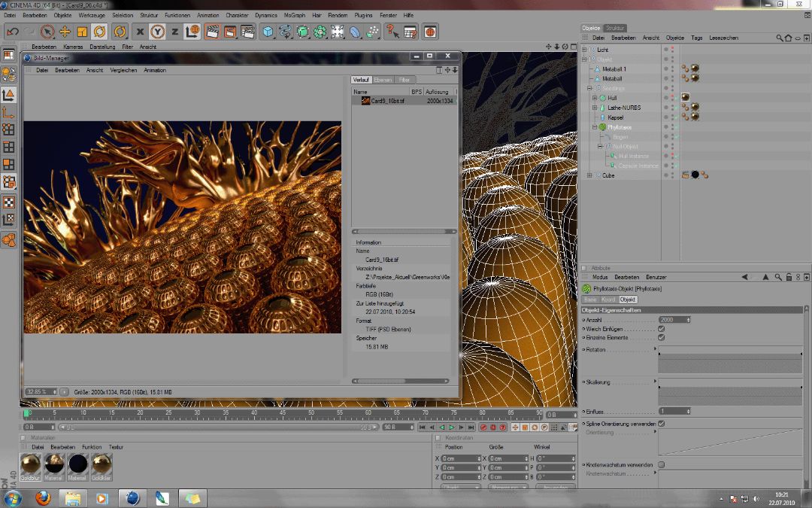Image resolution: width=812 pixels, height=508 pixels.
Task: Toggle the Weich Einfügen checkbox
Action: click(x=660, y=330)
